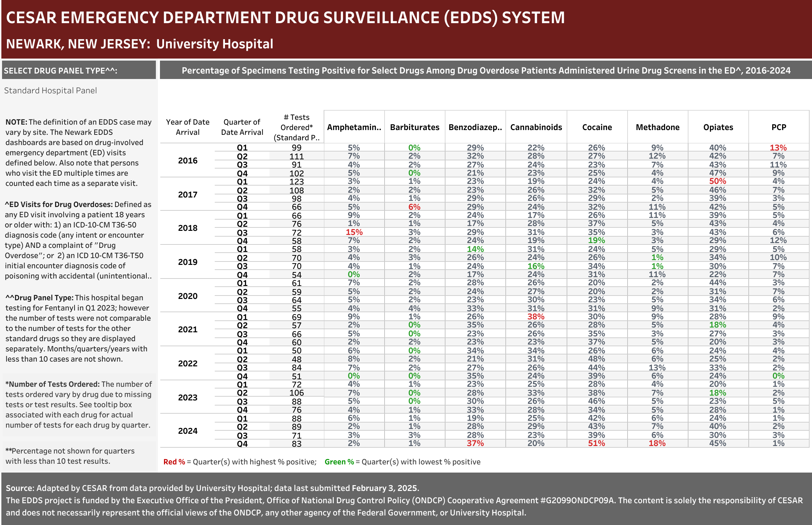812x525 pixels.
Task: Select the 2022 year row label
Action: pyautogui.click(x=188, y=363)
